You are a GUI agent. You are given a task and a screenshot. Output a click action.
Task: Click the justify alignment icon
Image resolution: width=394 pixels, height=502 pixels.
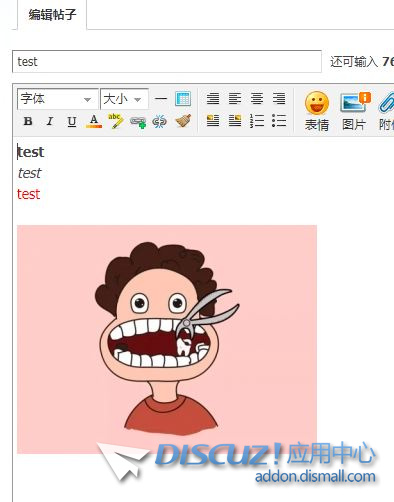pos(213,99)
